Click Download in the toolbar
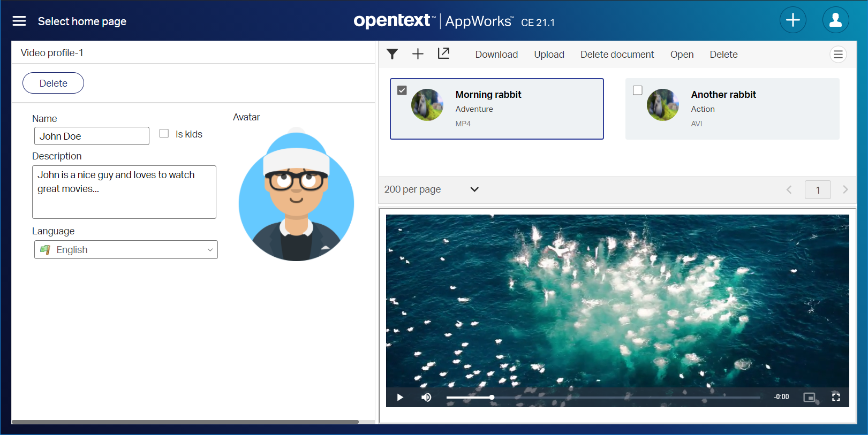The image size is (868, 435). coord(496,55)
